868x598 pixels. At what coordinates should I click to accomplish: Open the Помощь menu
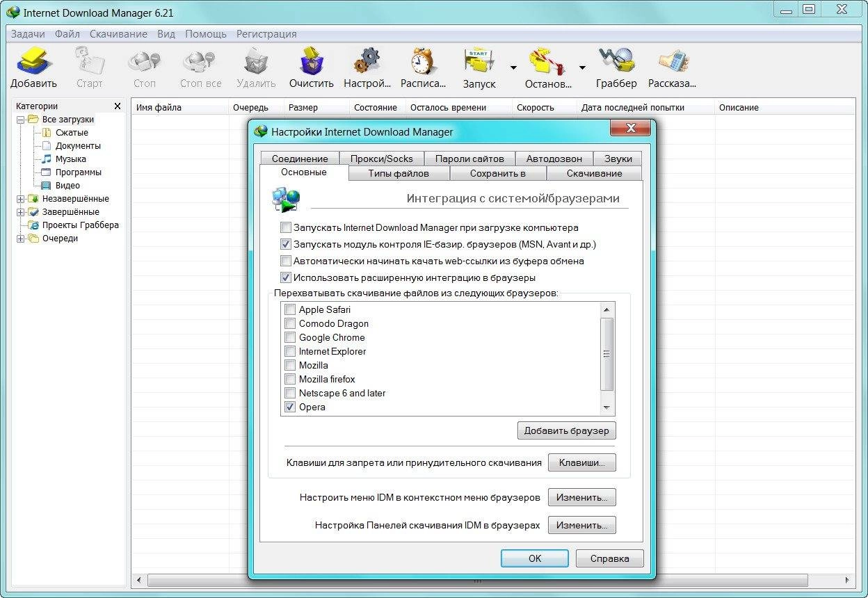tap(206, 33)
